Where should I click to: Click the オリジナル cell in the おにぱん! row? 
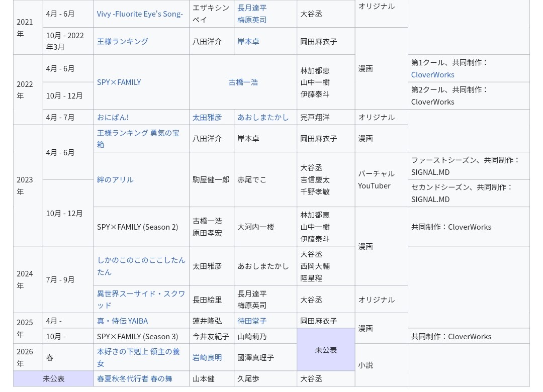pyautogui.click(x=381, y=117)
